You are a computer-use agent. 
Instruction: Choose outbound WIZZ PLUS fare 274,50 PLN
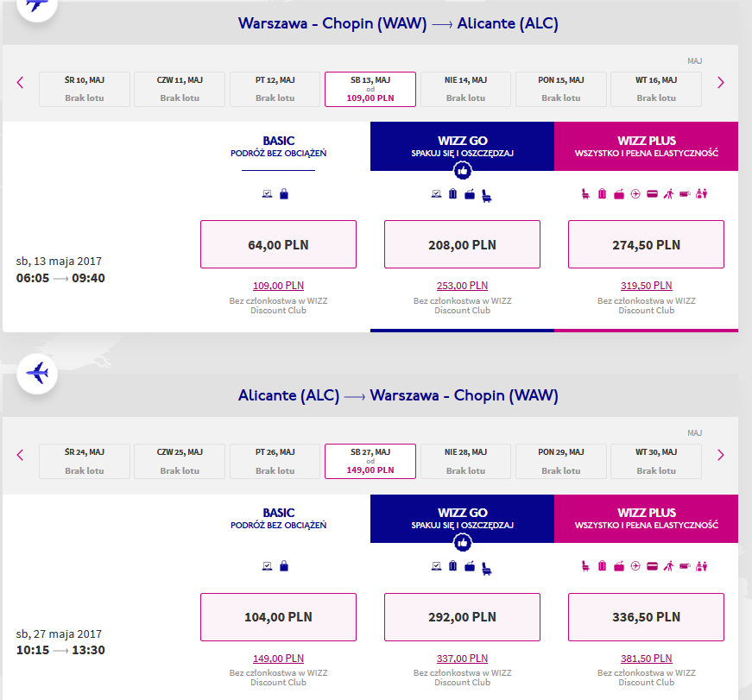(646, 244)
